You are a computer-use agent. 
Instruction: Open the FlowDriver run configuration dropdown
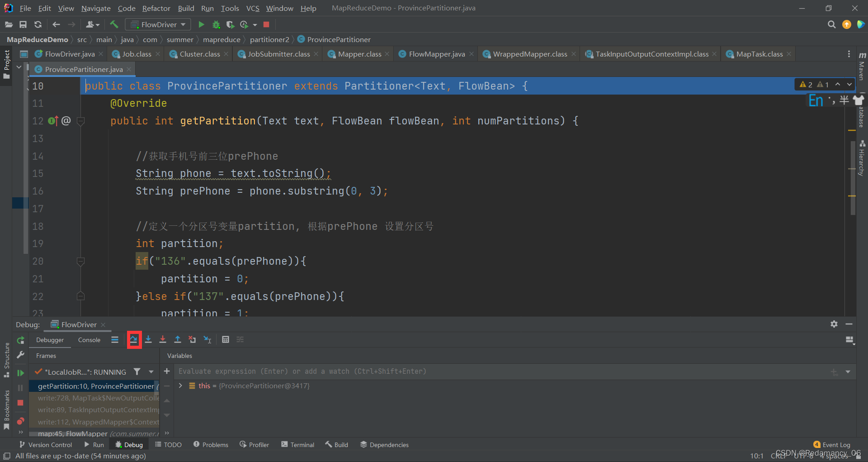click(158, 24)
